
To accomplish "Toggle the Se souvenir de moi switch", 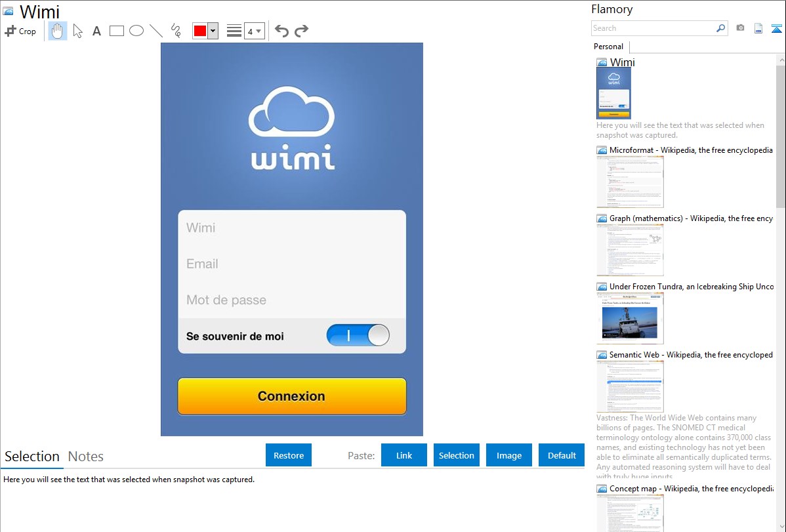I will pos(358,335).
